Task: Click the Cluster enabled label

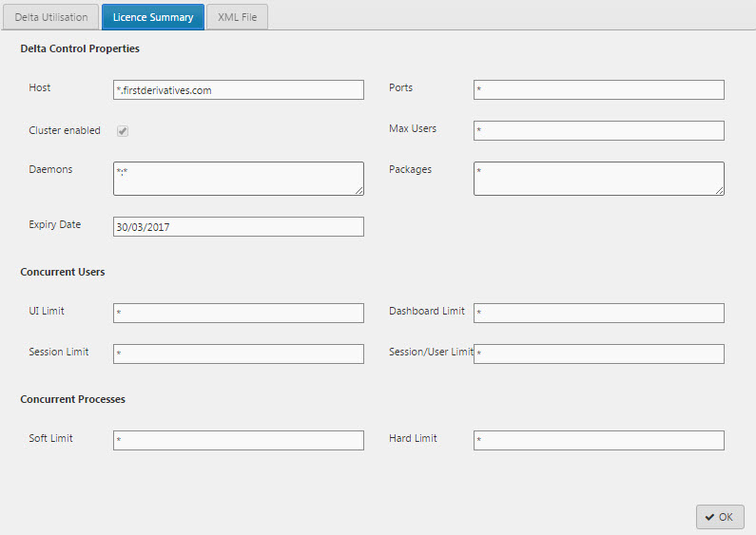Action: 65,130
